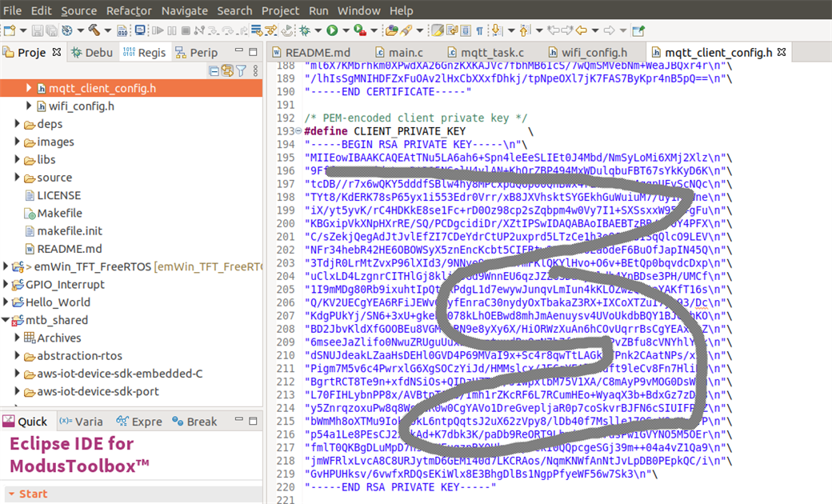
Task: Open the Run button dropdown arrow
Action: tap(344, 30)
